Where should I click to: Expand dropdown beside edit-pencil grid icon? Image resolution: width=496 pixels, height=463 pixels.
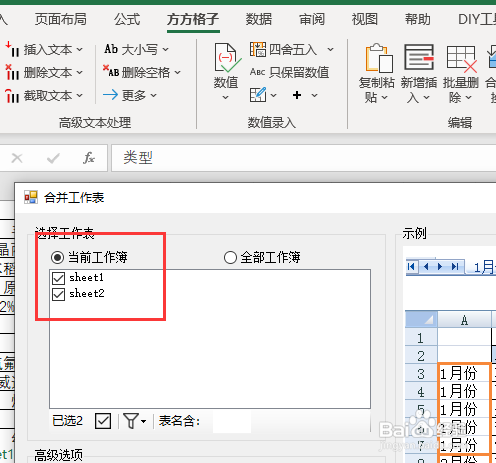273,96
